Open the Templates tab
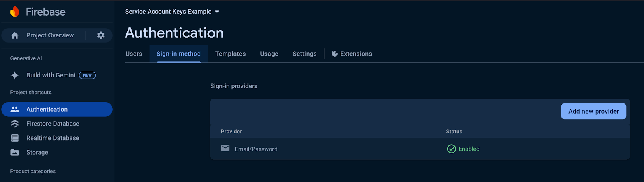The image size is (644, 182). pos(230,54)
